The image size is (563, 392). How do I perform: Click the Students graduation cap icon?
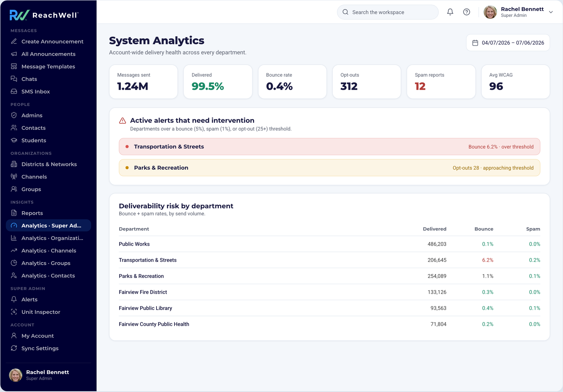coord(14,140)
